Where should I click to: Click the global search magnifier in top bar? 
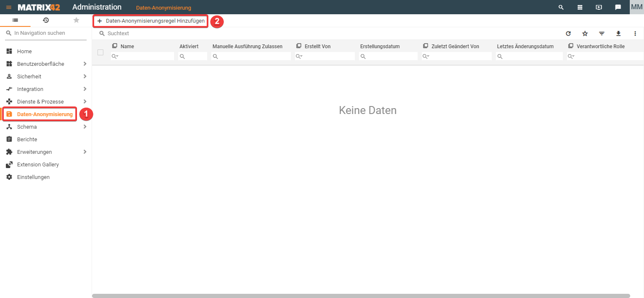pos(561,7)
